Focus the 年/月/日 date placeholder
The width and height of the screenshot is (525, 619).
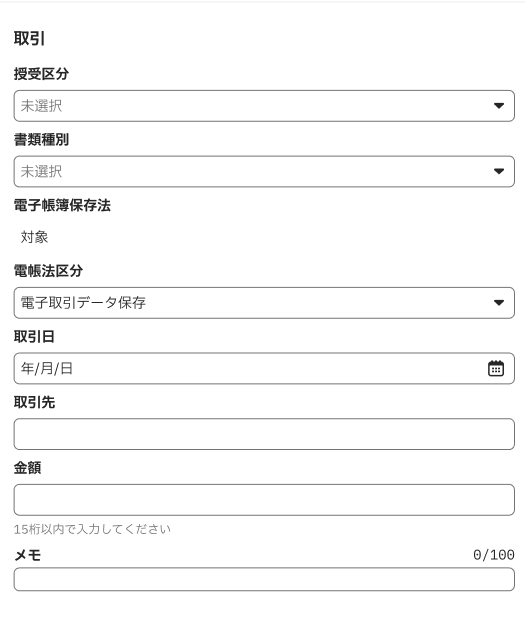pos(47,368)
